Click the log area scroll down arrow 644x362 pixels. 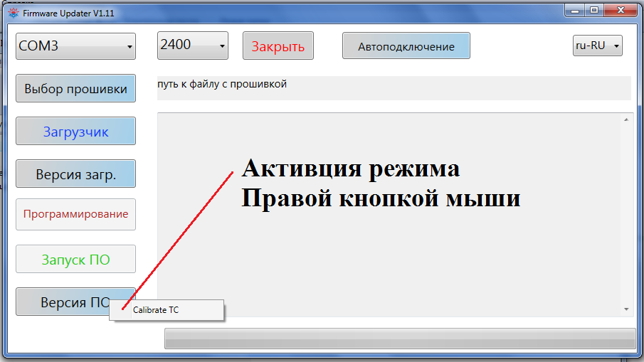(626, 309)
